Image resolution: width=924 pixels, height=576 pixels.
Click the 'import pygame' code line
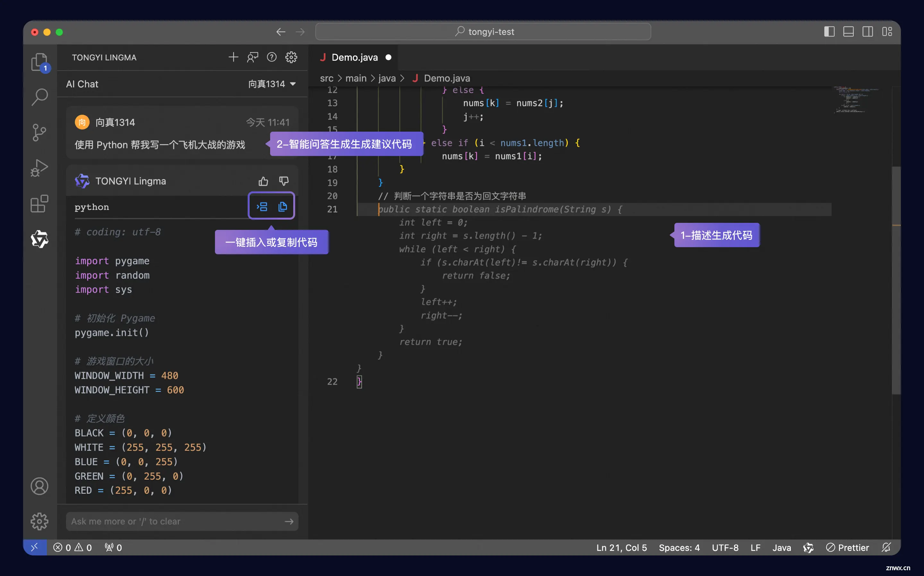pyautogui.click(x=112, y=261)
